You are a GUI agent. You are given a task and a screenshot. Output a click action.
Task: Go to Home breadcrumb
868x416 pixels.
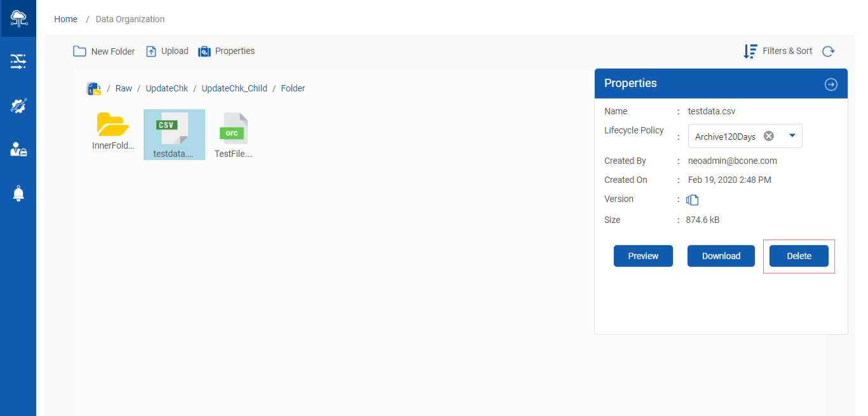(65, 19)
